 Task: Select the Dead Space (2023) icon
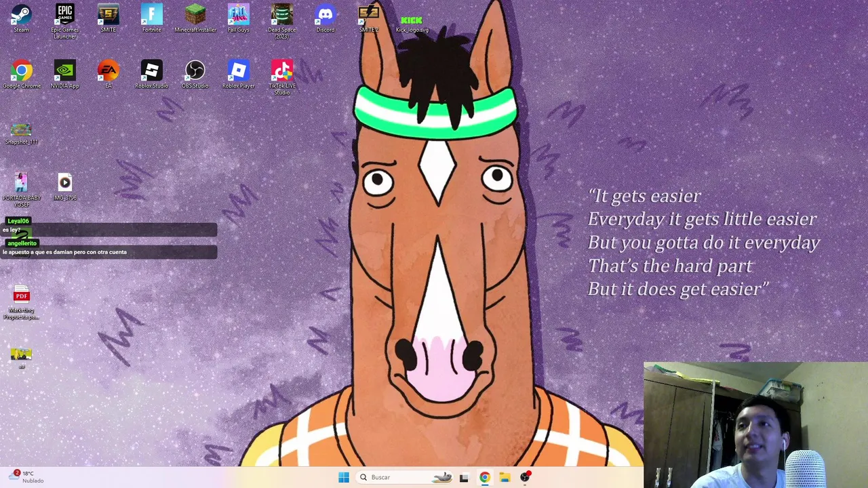[281, 22]
